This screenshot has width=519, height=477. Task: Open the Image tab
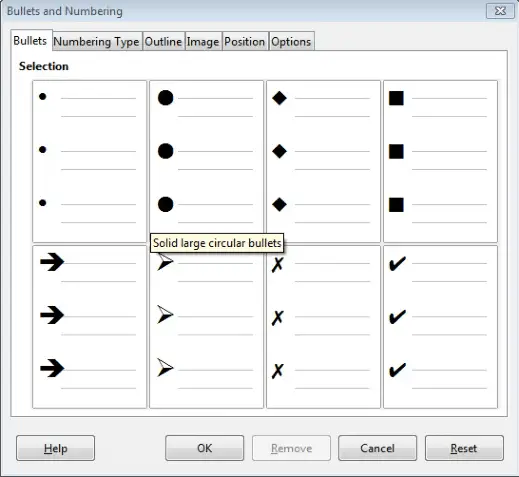tap(203, 42)
